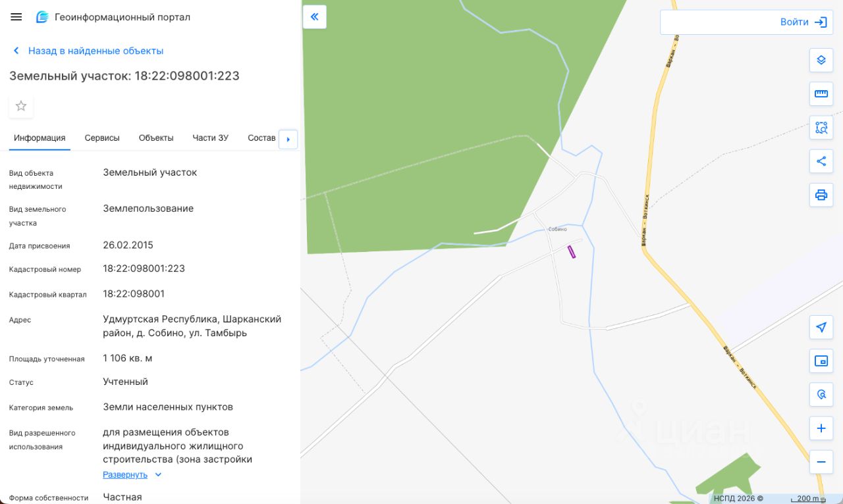Select the ruler measurement tool
Screen dimensions: 843x504
(x=821, y=93)
